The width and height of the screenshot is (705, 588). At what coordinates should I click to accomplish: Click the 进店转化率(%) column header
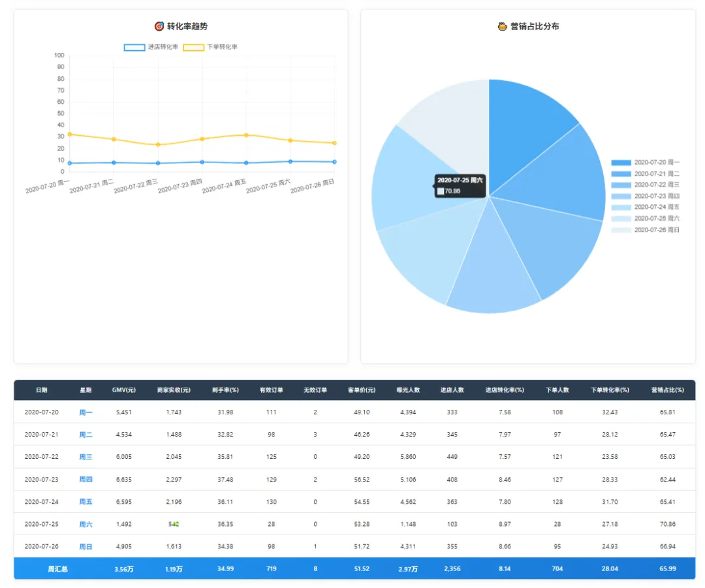(505, 390)
